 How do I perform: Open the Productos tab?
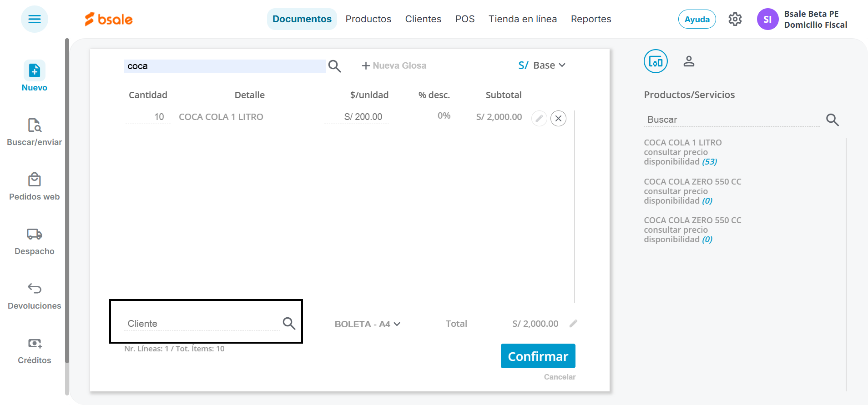pyautogui.click(x=368, y=19)
